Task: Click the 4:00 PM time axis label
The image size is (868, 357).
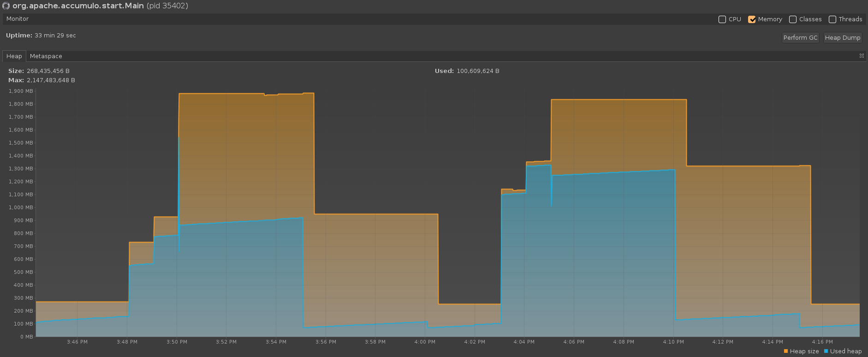Action: point(424,342)
